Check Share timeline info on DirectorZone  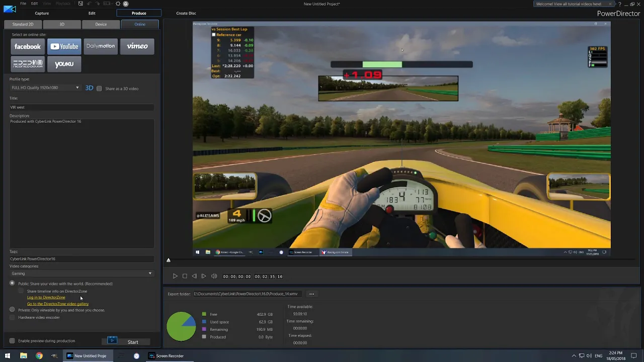[x=21, y=291]
